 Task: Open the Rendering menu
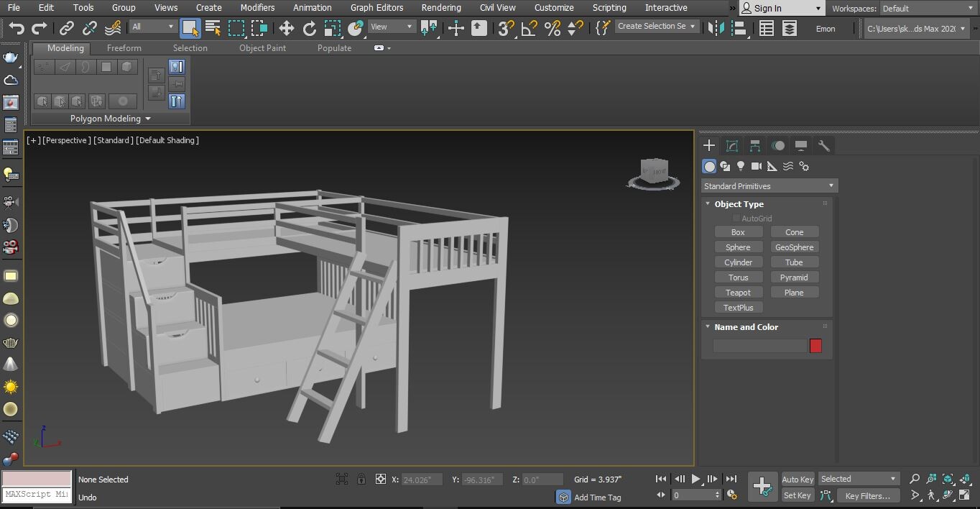point(441,8)
